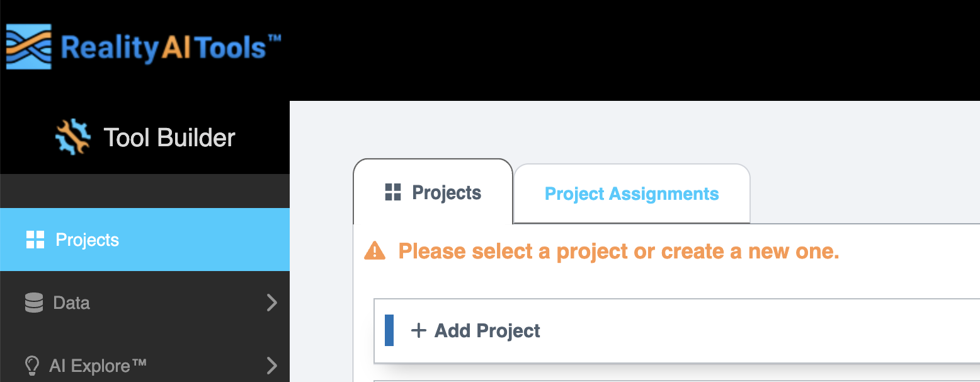This screenshot has height=382, width=980.
Task: Expand the Data section chevron
Action: tap(271, 303)
